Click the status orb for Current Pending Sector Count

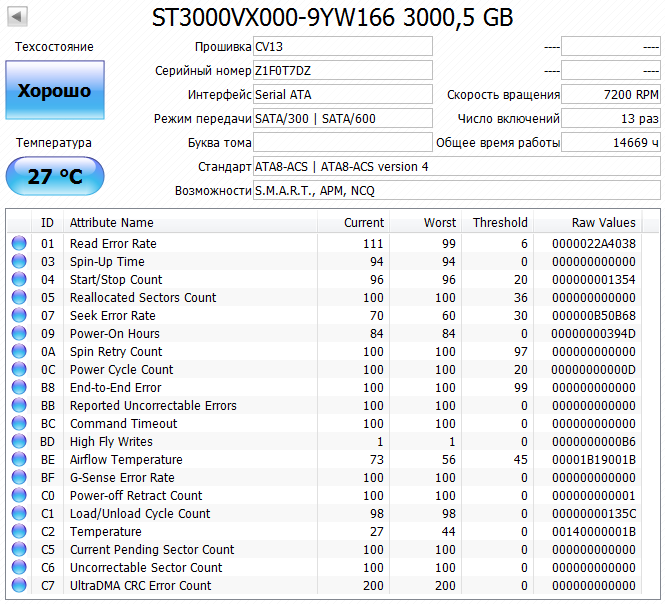(19, 550)
